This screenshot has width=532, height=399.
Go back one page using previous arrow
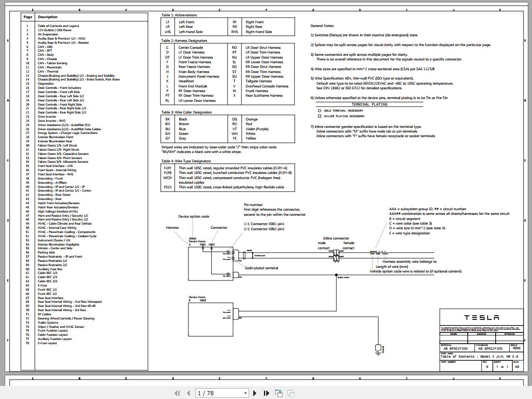(188, 393)
